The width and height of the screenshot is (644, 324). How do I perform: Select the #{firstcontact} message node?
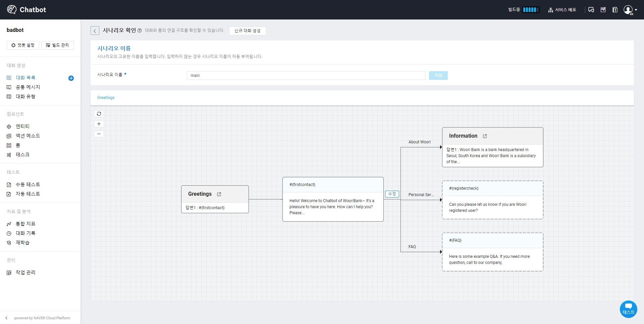coord(333,199)
